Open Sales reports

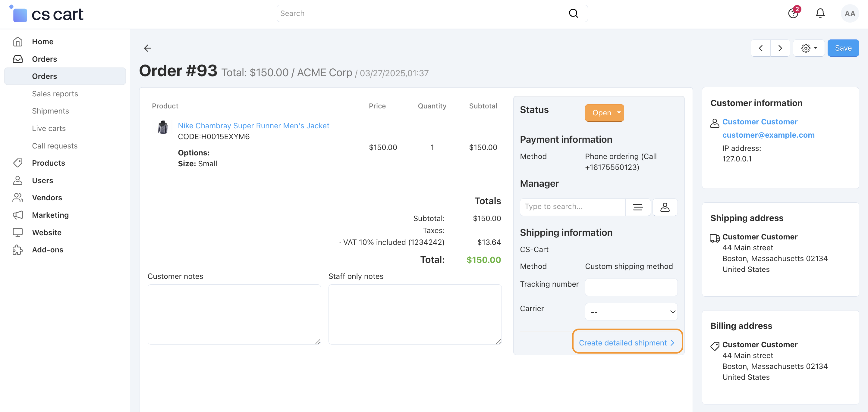click(x=55, y=94)
